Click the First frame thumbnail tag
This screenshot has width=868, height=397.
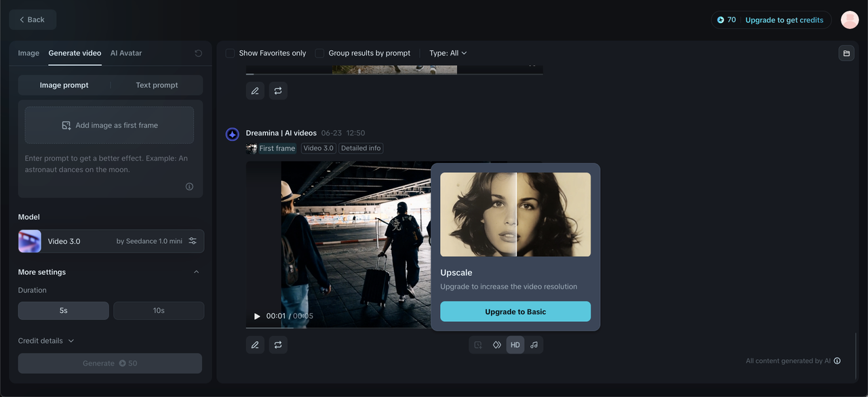click(x=271, y=148)
